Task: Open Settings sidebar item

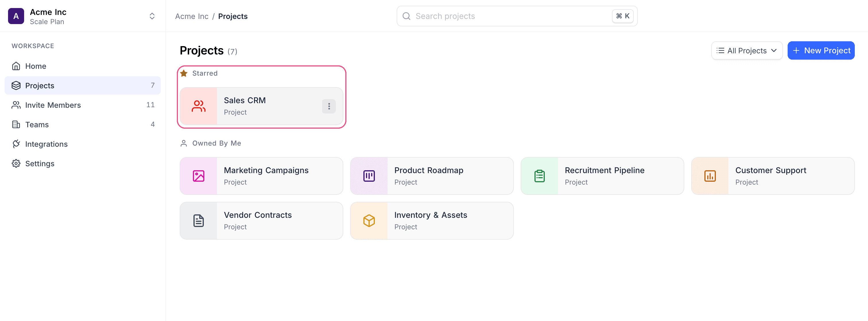Action: 83,164
